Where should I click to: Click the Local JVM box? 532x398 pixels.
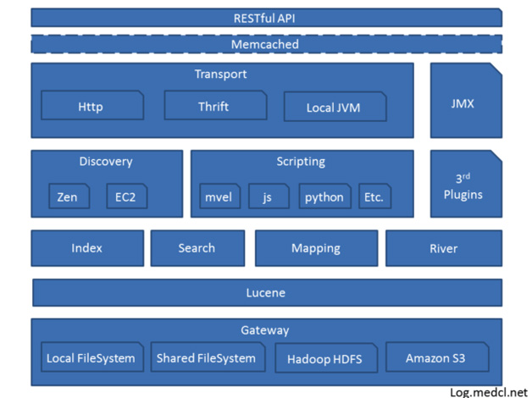(334, 108)
